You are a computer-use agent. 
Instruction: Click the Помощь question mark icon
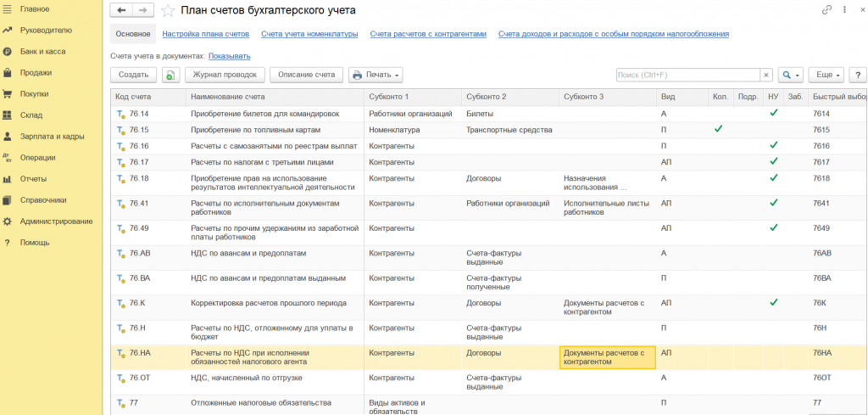tap(7, 242)
